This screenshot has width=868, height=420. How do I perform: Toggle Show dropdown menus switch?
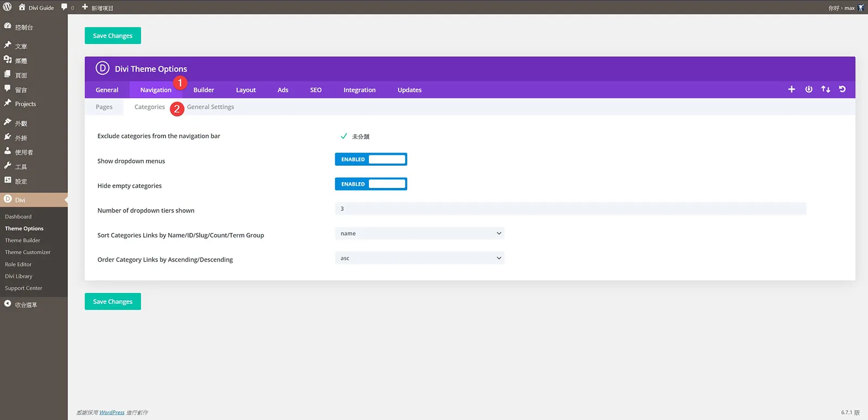tap(371, 159)
